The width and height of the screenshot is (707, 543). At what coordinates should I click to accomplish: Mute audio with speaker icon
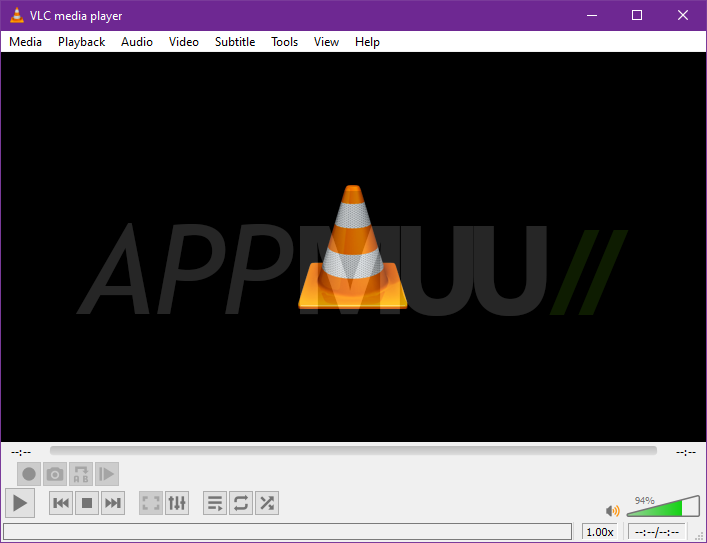click(x=612, y=511)
